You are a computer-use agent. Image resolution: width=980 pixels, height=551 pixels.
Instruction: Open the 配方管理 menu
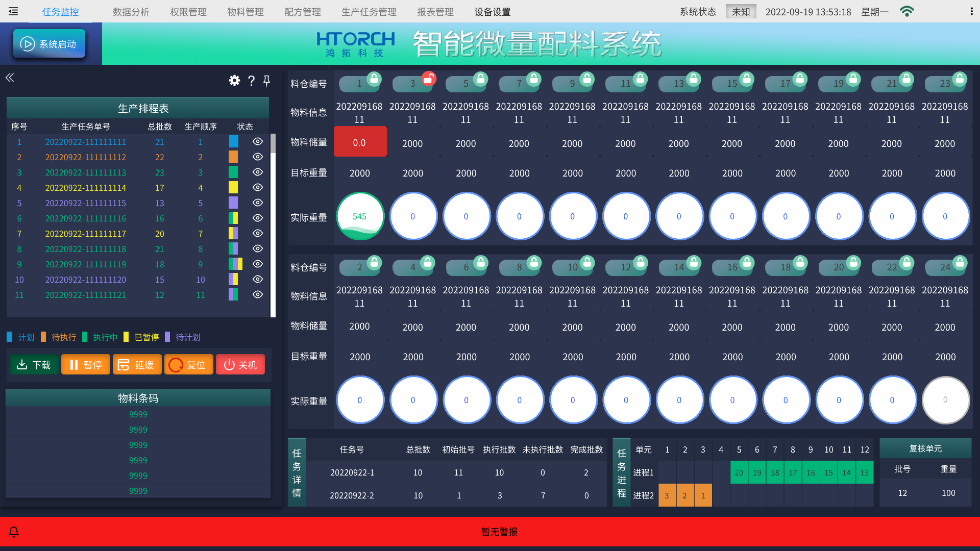click(x=302, y=12)
